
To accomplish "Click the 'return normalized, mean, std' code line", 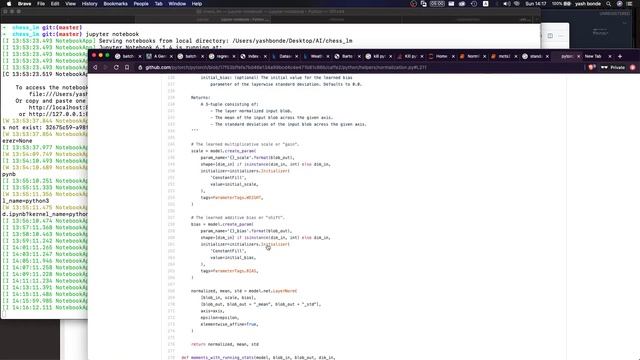I will (225, 344).
